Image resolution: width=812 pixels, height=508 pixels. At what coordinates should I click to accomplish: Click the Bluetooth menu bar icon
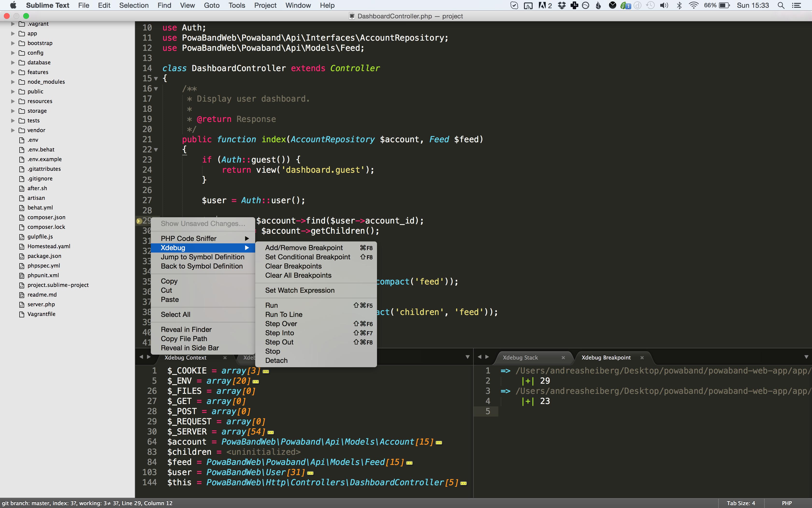click(x=679, y=5)
